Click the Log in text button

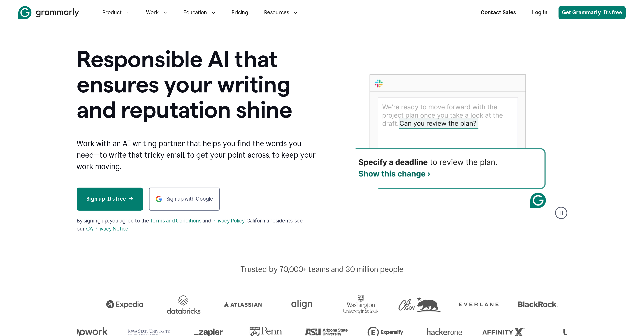[x=539, y=12]
